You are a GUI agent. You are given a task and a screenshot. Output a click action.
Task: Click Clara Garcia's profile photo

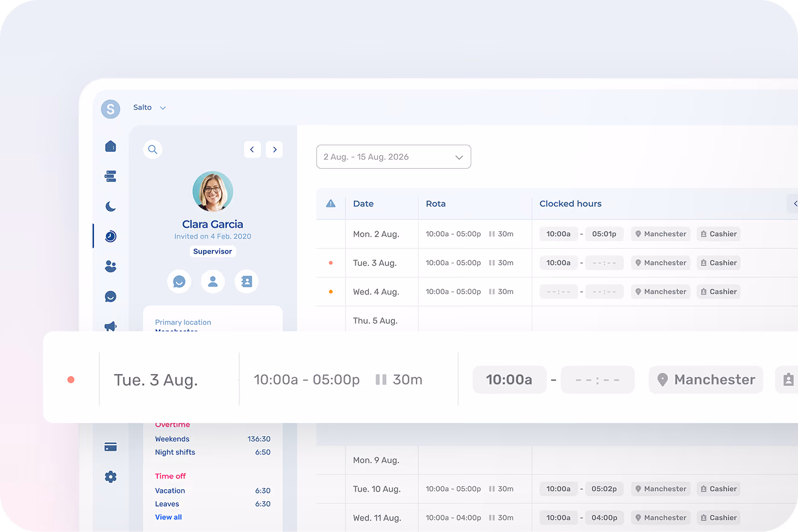click(x=213, y=192)
